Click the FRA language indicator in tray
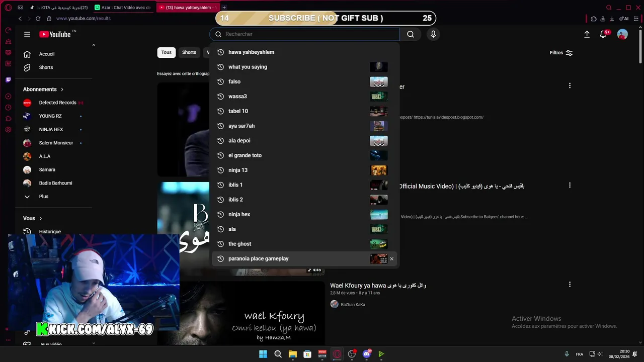This screenshot has width=644, height=362. coord(580,354)
